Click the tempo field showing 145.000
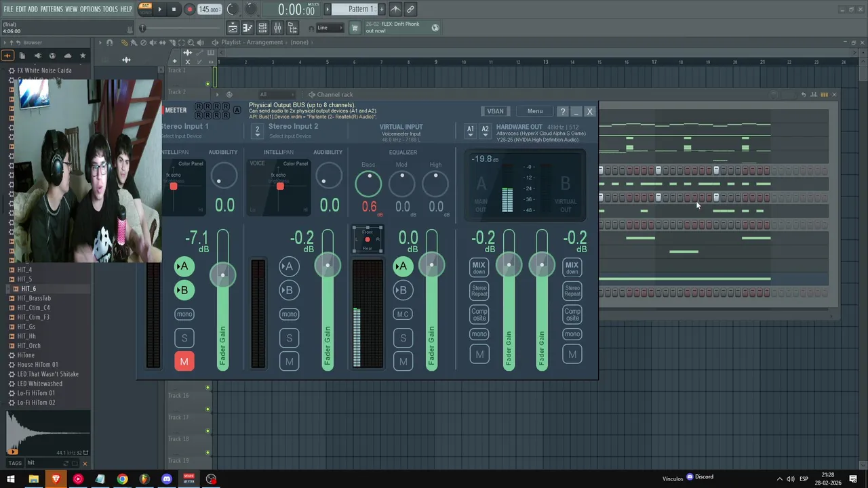 pos(209,9)
